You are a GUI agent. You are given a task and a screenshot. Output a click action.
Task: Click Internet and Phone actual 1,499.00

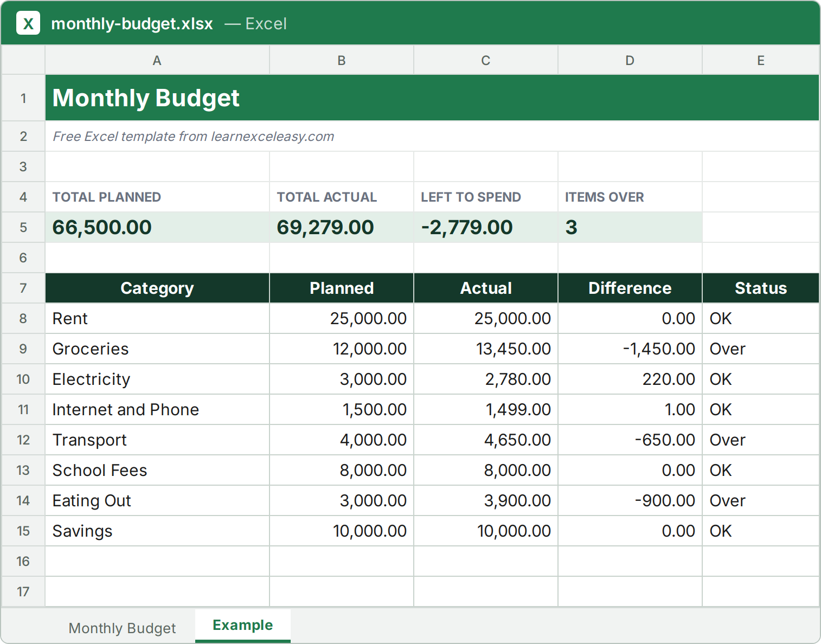pos(486,409)
